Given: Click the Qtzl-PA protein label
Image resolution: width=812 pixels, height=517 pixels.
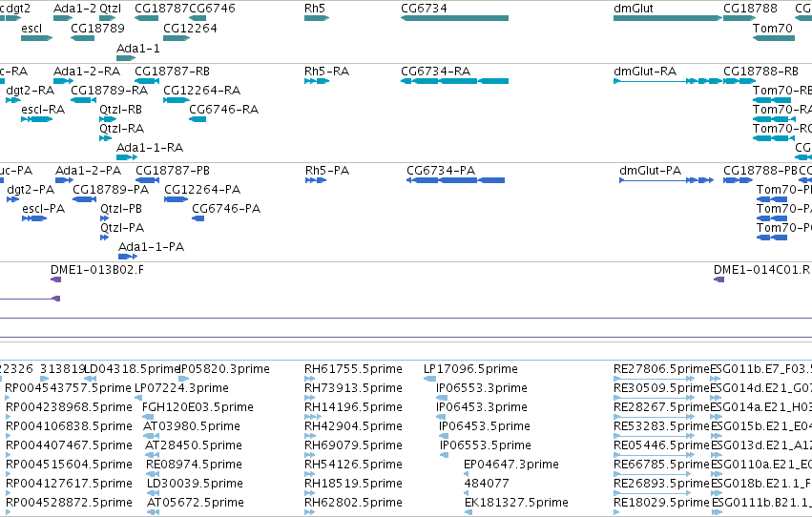Looking at the screenshot, I should coord(122,228).
